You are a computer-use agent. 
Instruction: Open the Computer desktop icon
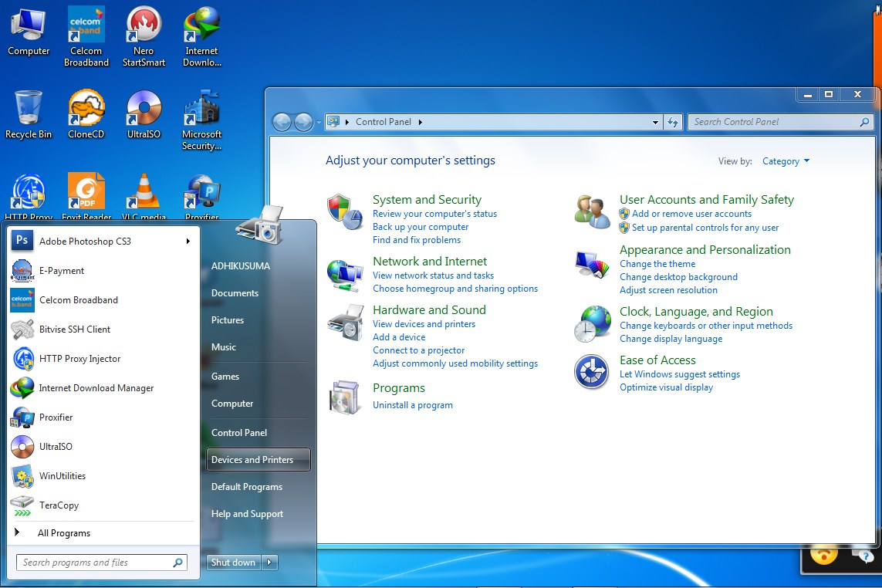click(x=28, y=32)
